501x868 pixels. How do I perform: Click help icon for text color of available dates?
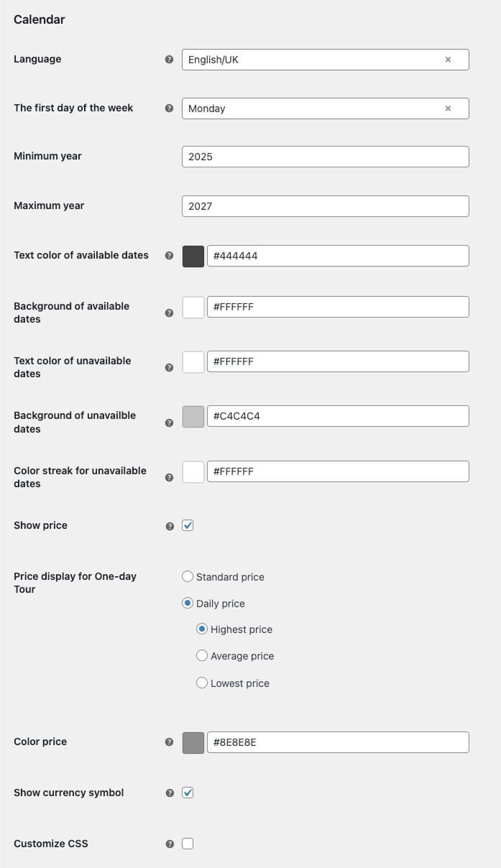click(169, 255)
